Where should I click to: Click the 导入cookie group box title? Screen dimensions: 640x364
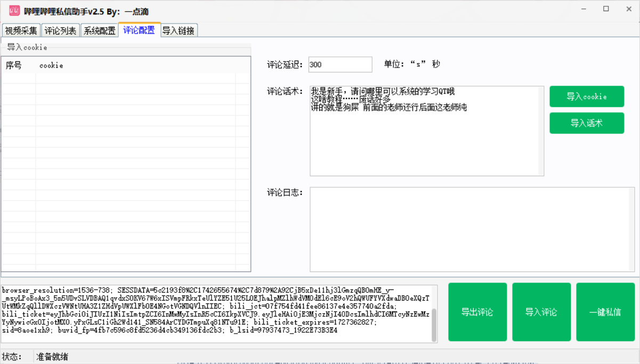pos(27,47)
